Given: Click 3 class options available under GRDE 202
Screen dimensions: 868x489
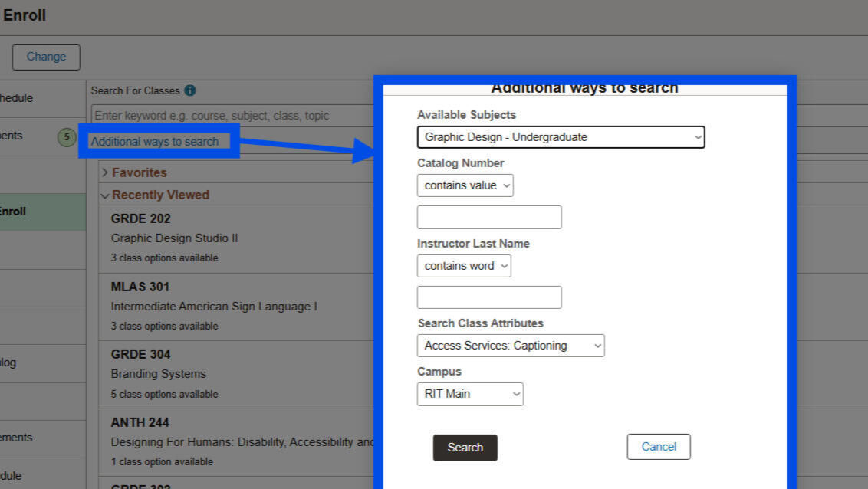Looking at the screenshot, I should 164,258.
